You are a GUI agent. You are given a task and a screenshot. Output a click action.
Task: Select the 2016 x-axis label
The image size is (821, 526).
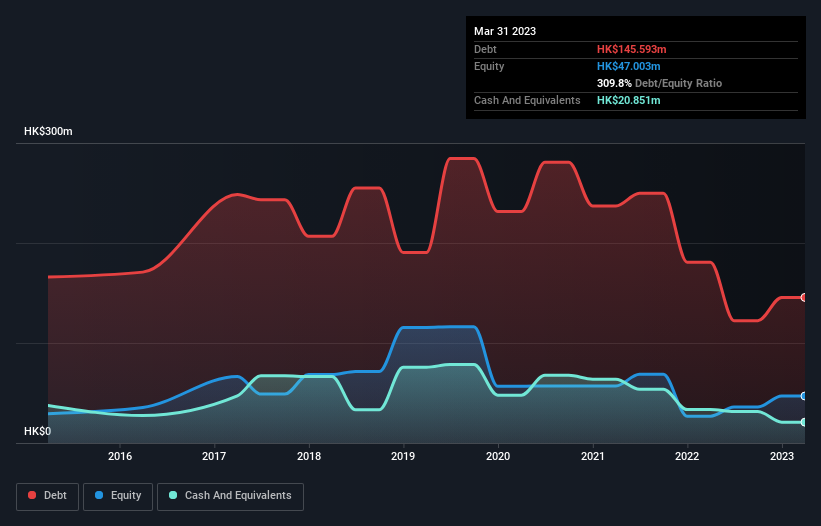pyautogui.click(x=120, y=456)
